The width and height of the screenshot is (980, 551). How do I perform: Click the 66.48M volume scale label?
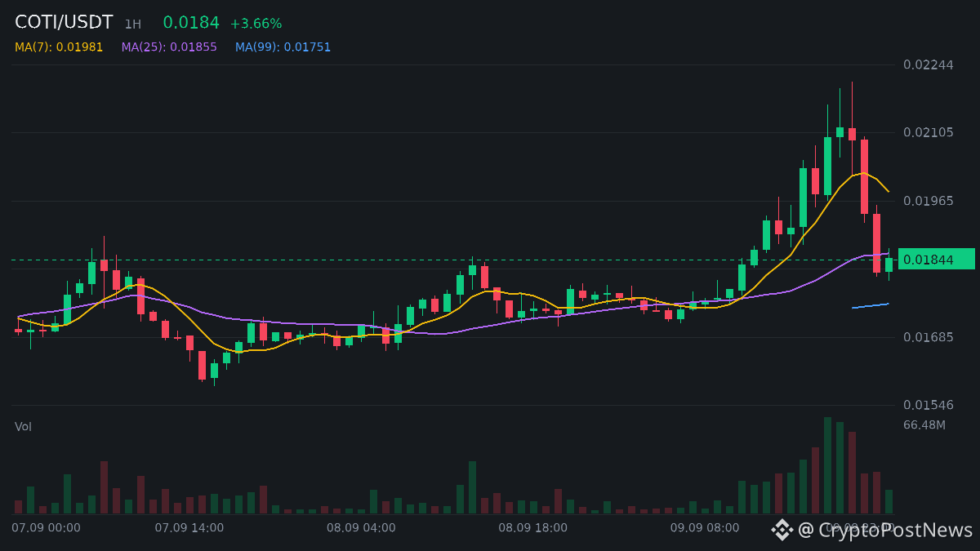point(924,425)
